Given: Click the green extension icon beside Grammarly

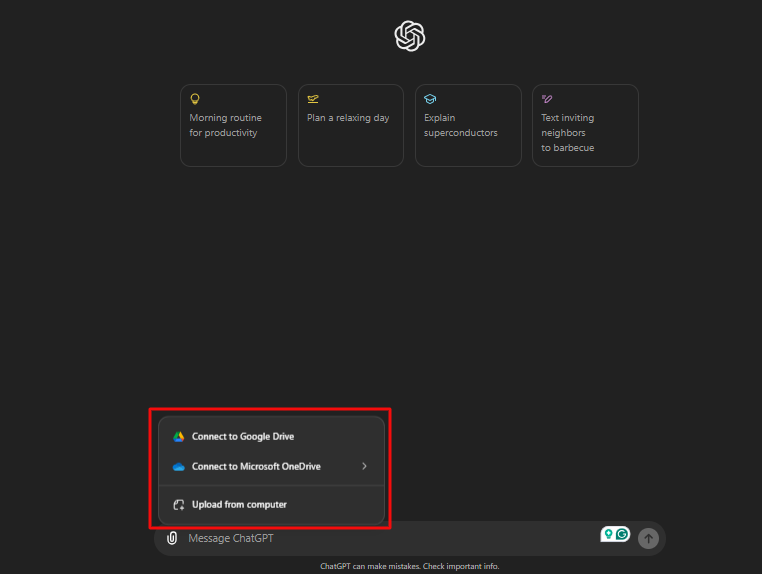Looking at the screenshot, I should (x=608, y=534).
